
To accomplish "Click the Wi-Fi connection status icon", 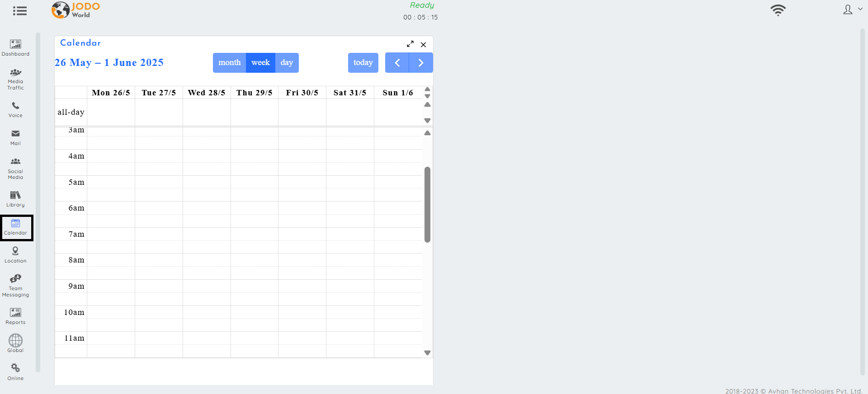I will [778, 10].
